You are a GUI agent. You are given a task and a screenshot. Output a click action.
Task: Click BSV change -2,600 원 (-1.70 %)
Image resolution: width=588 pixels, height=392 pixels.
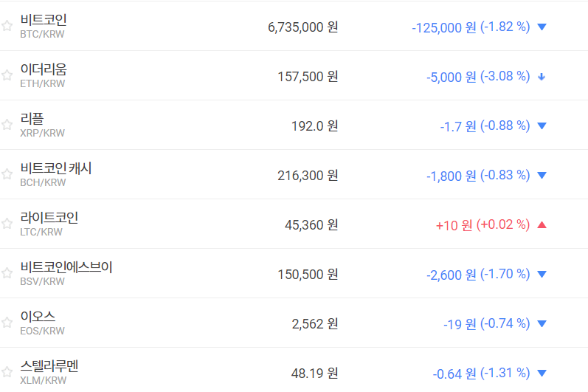(478, 275)
